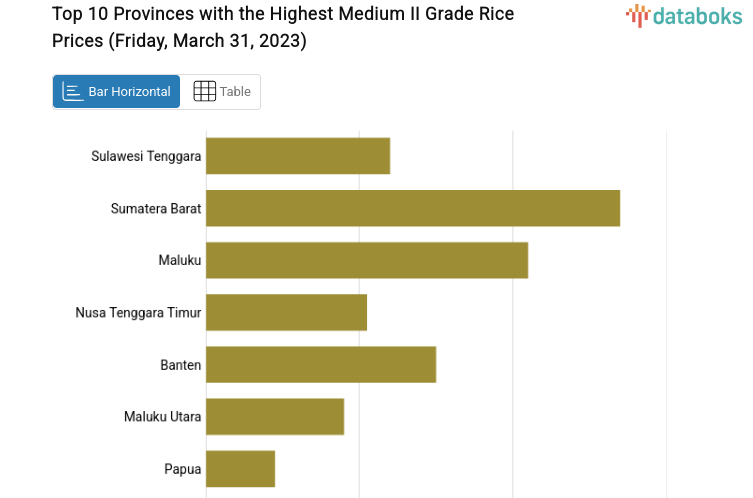This screenshot has width=753, height=498.
Task: Click the Maluku Utara bar
Action: [x=275, y=416]
